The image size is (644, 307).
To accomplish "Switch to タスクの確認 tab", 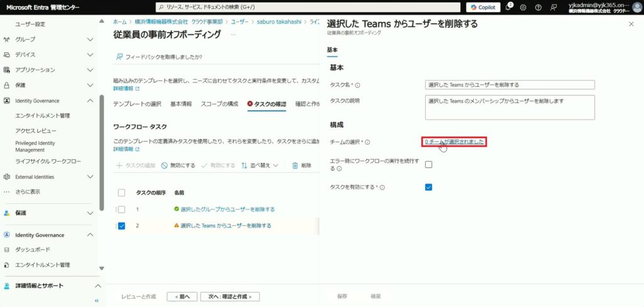I will click(267, 104).
